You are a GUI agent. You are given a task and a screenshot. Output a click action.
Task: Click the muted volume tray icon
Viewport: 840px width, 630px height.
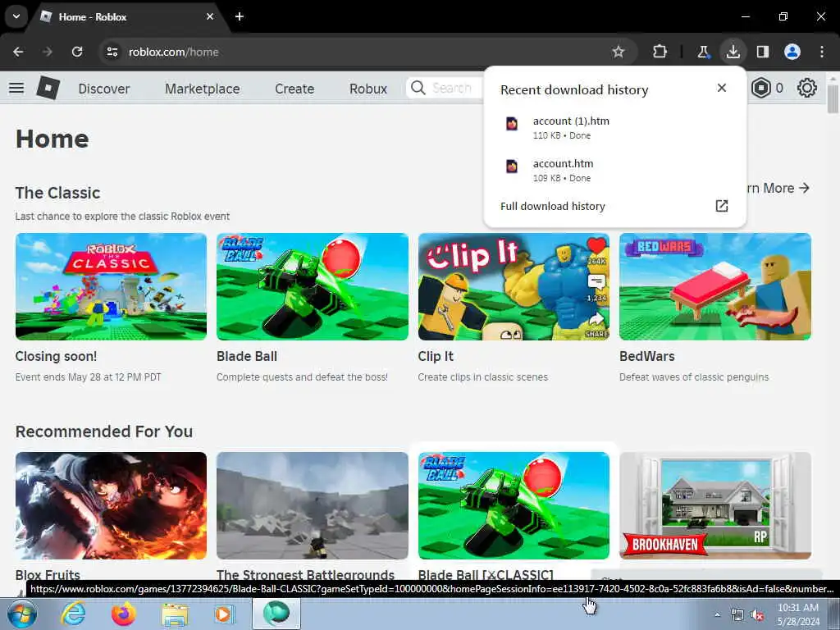tap(757, 615)
